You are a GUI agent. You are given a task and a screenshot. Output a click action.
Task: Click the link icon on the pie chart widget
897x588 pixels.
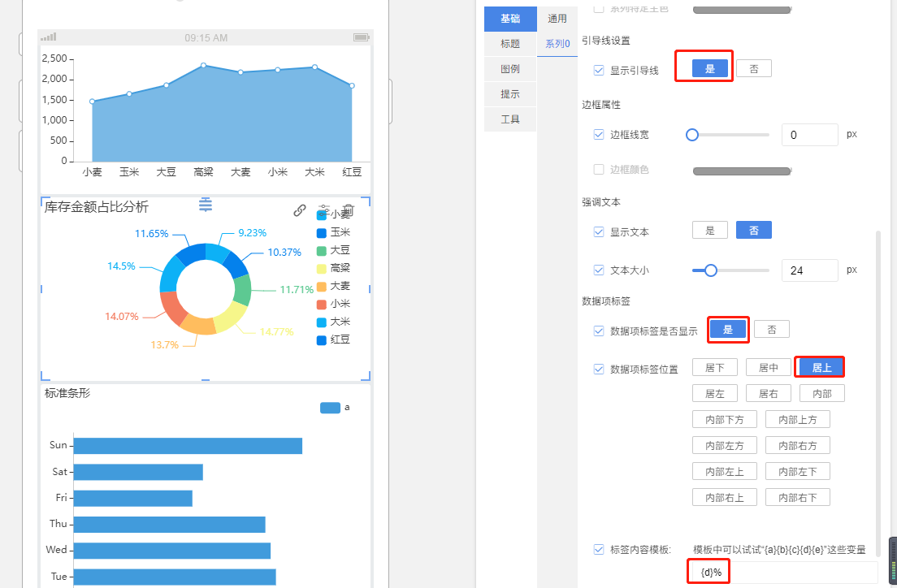(x=299, y=210)
